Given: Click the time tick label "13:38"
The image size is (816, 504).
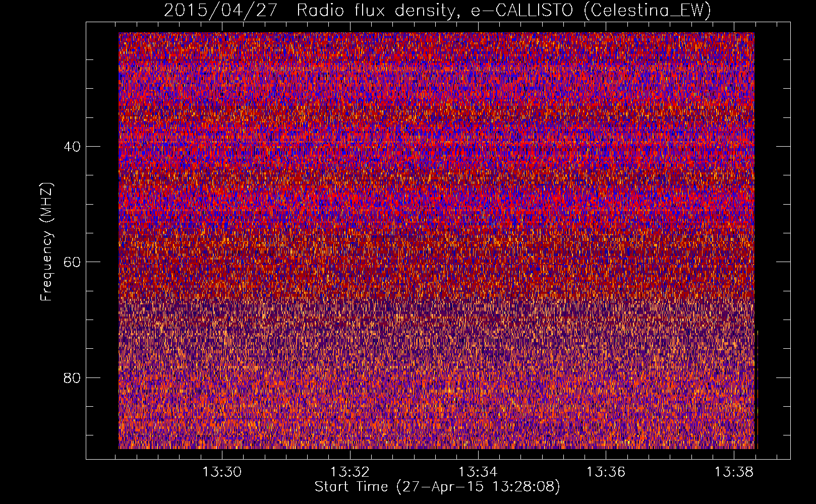Looking at the screenshot, I should pos(734,472).
